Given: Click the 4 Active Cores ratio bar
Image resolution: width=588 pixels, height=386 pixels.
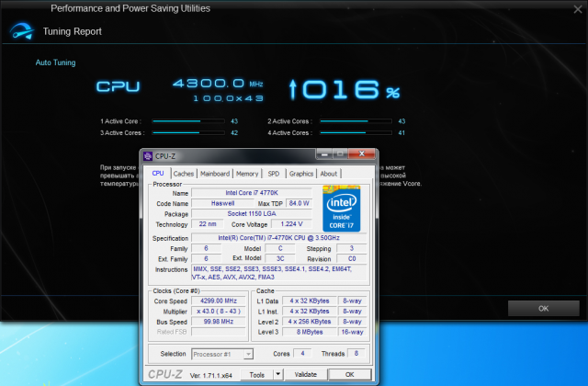Looking at the screenshot, I should point(356,132).
